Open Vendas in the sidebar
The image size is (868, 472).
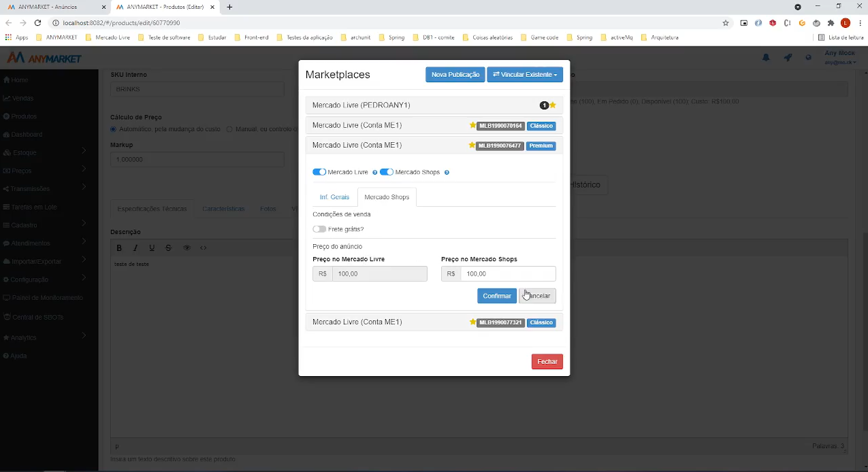coord(19,99)
